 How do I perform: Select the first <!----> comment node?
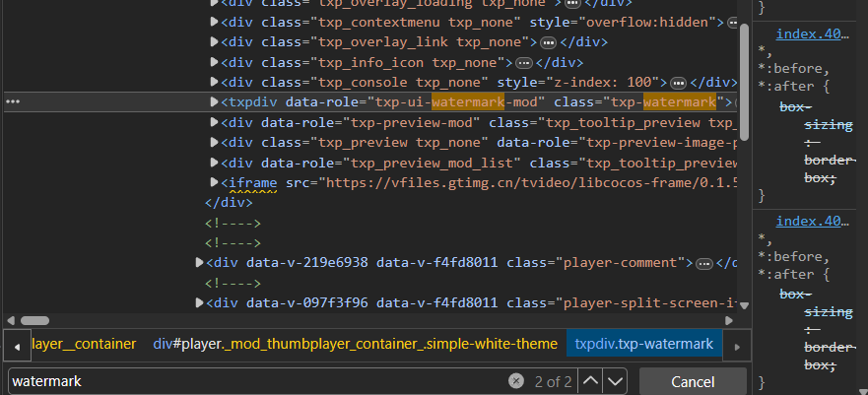(233, 223)
